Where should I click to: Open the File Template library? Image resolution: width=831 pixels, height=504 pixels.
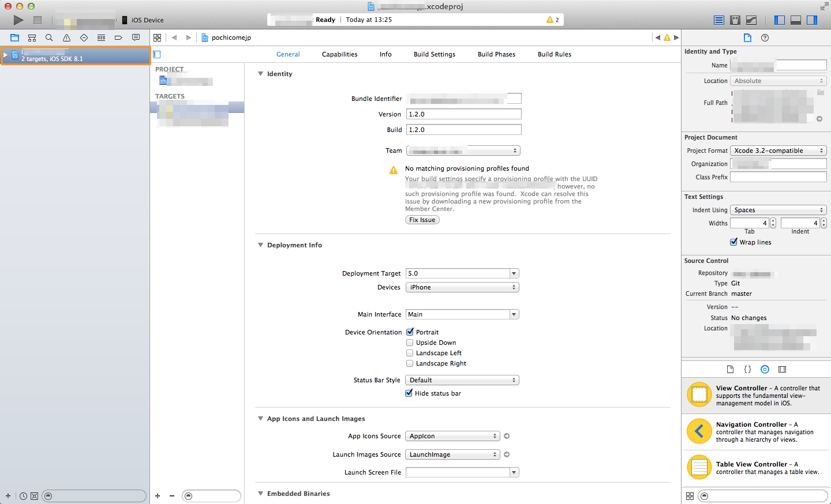[x=730, y=369]
